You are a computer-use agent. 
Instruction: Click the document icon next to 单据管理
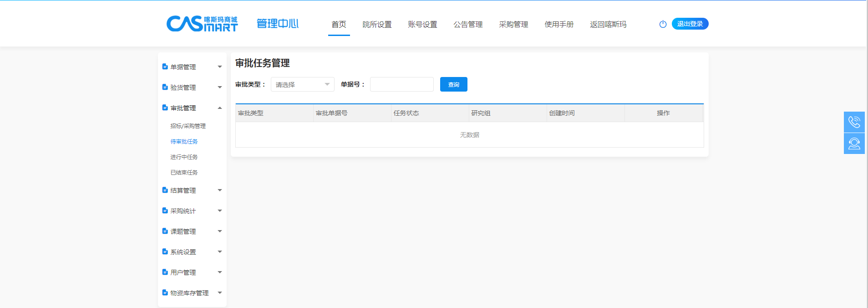[165, 67]
